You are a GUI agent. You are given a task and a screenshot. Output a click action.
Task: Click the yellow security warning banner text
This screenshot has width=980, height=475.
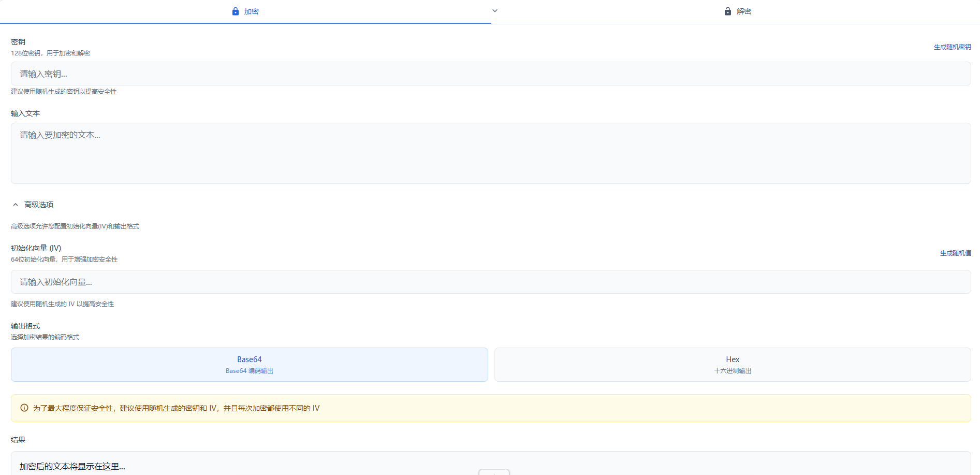(x=176, y=408)
